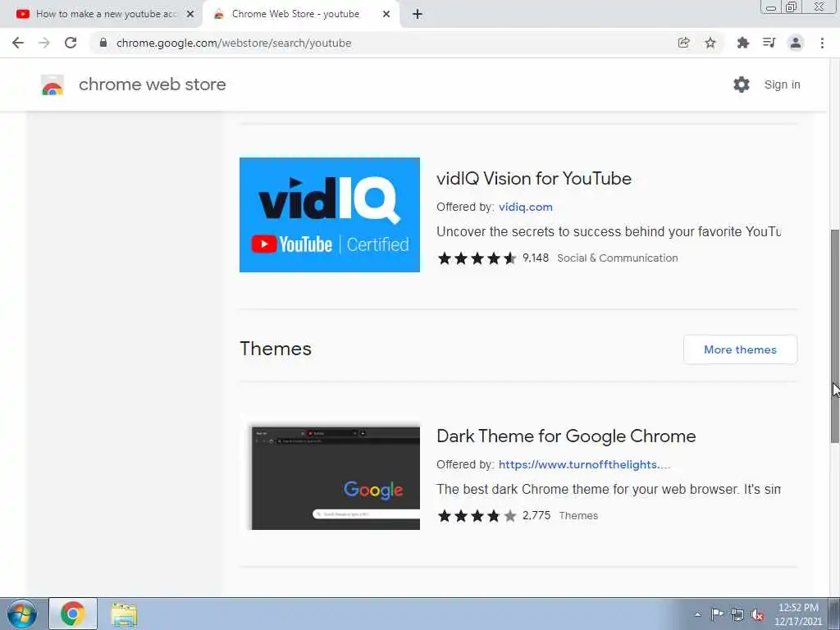The image size is (840, 630).
Task: Close the Chrome Web Store tab
Action: pyautogui.click(x=386, y=14)
